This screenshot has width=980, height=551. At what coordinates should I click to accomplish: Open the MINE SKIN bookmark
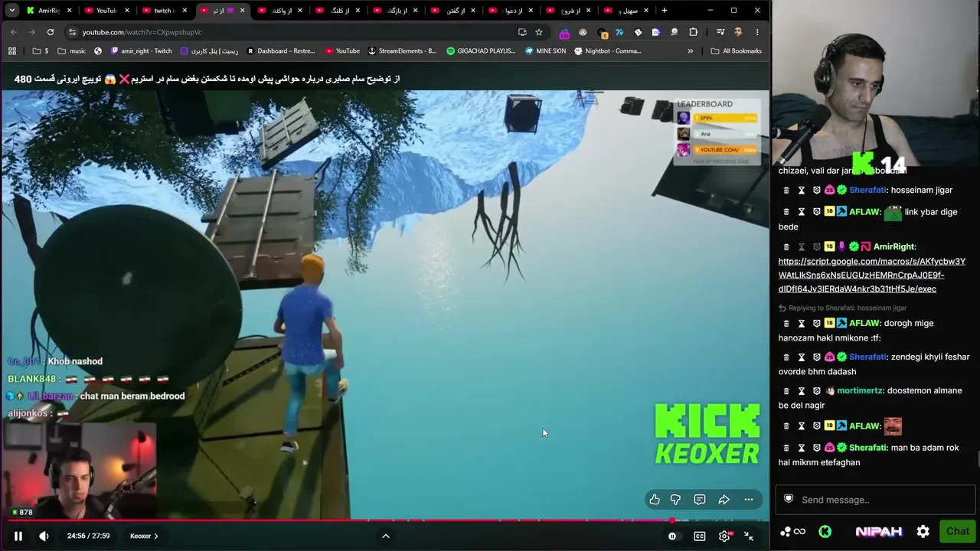(x=546, y=51)
